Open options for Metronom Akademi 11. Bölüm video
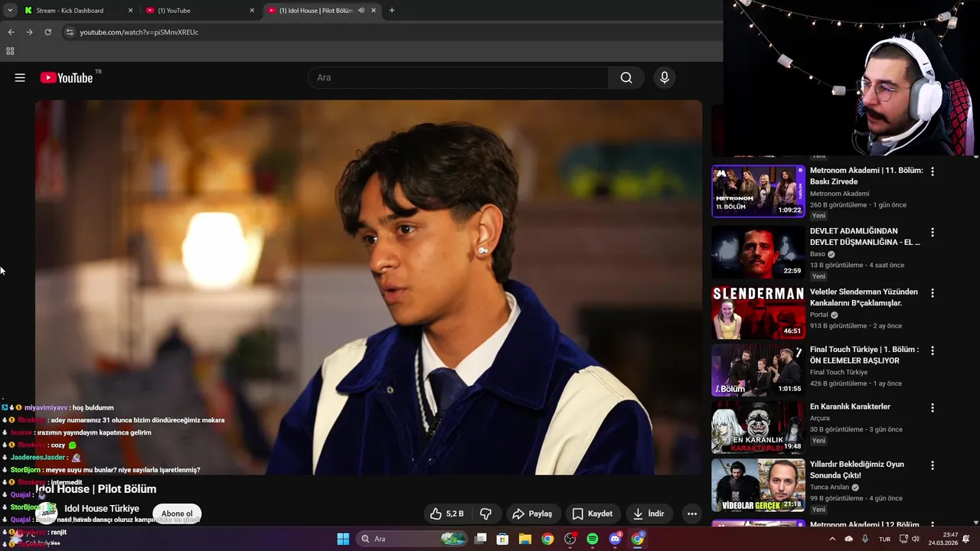This screenshot has height=551, width=980. pyautogui.click(x=933, y=171)
